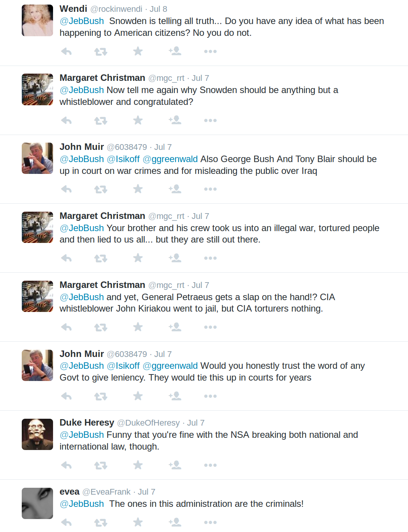The image size is (408, 532).
Task: View Wendi's profile avatar
Action: tap(37, 20)
